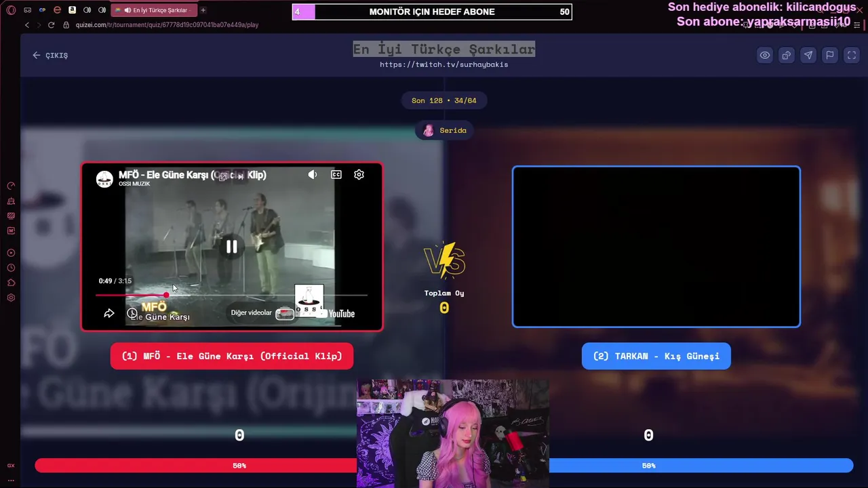Open the video title MFÖ - Ele Güne Karşı
The width and height of the screenshot is (868, 488).
click(x=192, y=175)
